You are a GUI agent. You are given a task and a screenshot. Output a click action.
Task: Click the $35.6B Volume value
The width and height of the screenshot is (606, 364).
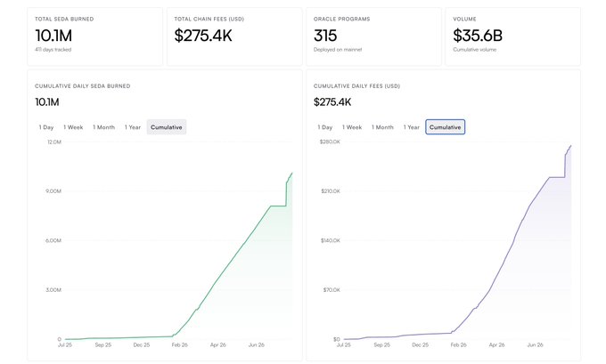coord(478,36)
